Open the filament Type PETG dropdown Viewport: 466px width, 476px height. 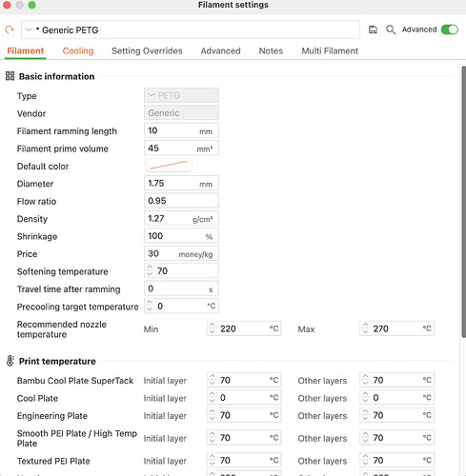(x=181, y=95)
